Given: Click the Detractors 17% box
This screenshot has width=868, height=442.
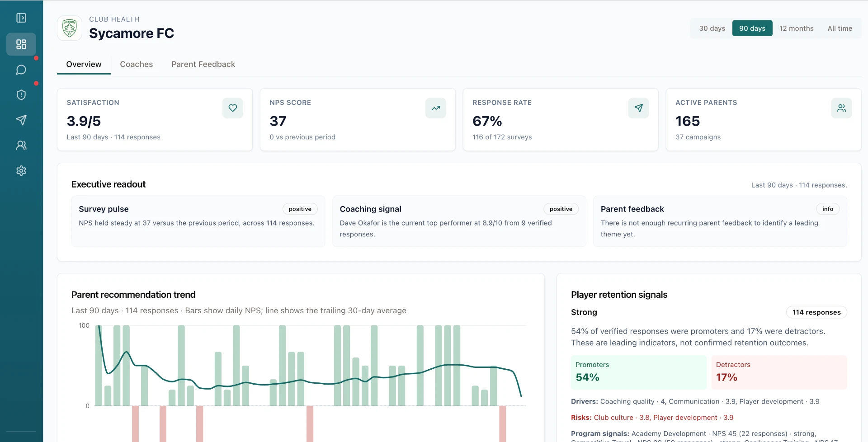Looking at the screenshot, I should coord(779,372).
